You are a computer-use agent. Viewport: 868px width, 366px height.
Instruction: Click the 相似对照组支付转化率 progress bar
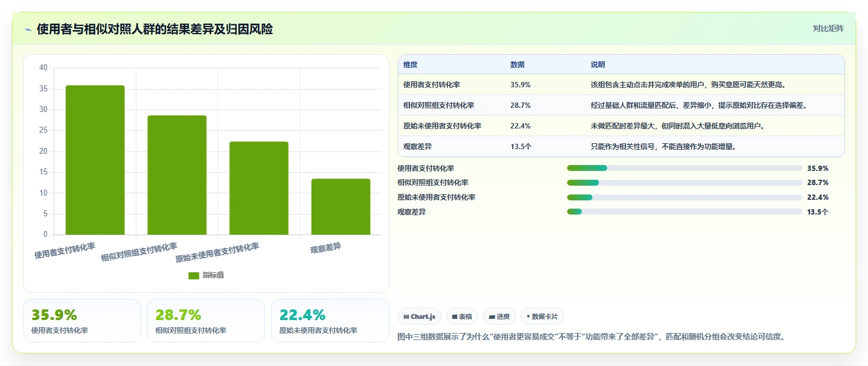684,183
